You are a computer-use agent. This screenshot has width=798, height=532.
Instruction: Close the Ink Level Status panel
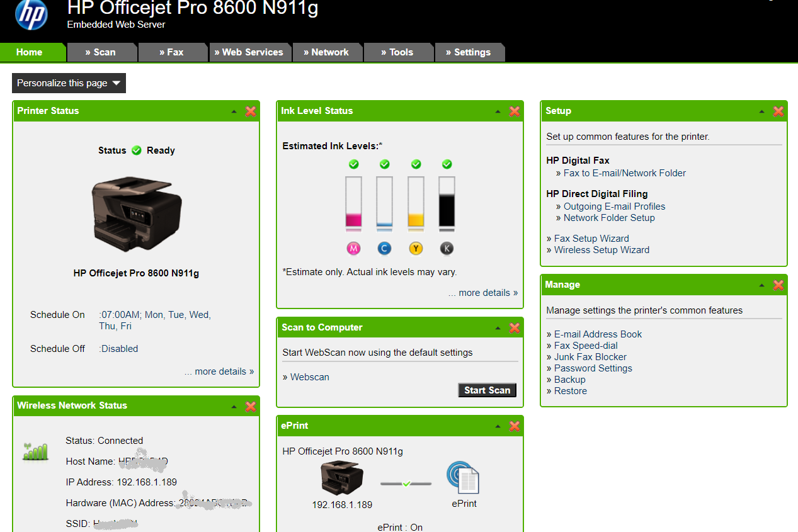(515, 111)
